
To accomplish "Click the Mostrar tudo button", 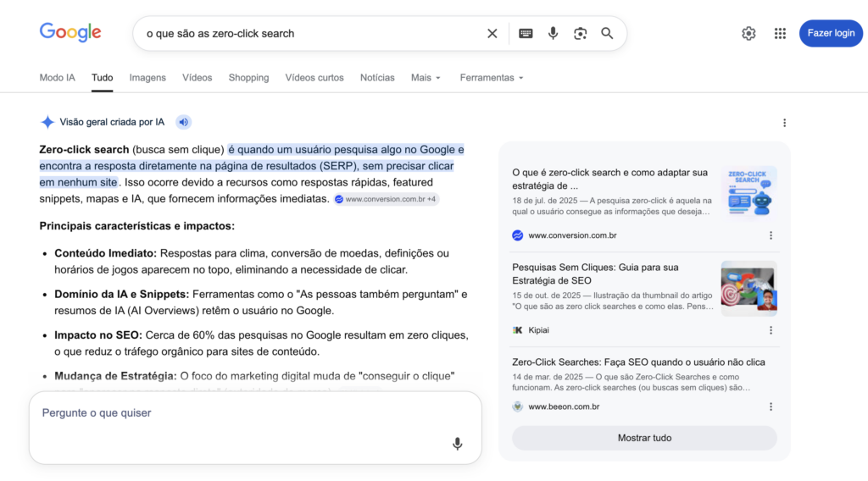I will click(x=644, y=438).
